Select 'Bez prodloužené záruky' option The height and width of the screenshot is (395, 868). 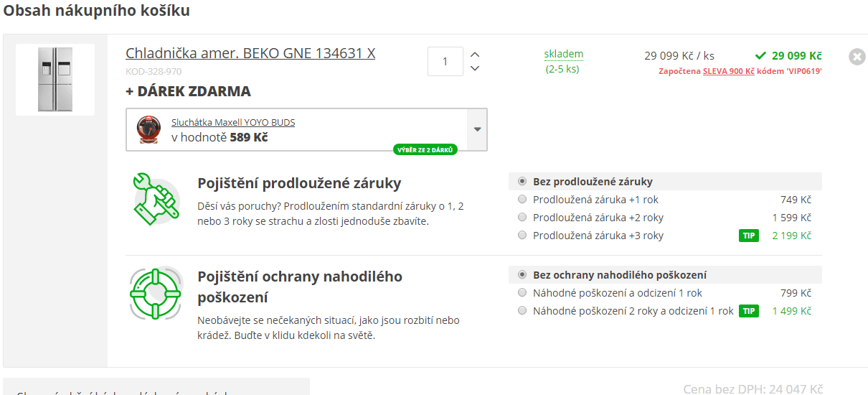522,182
